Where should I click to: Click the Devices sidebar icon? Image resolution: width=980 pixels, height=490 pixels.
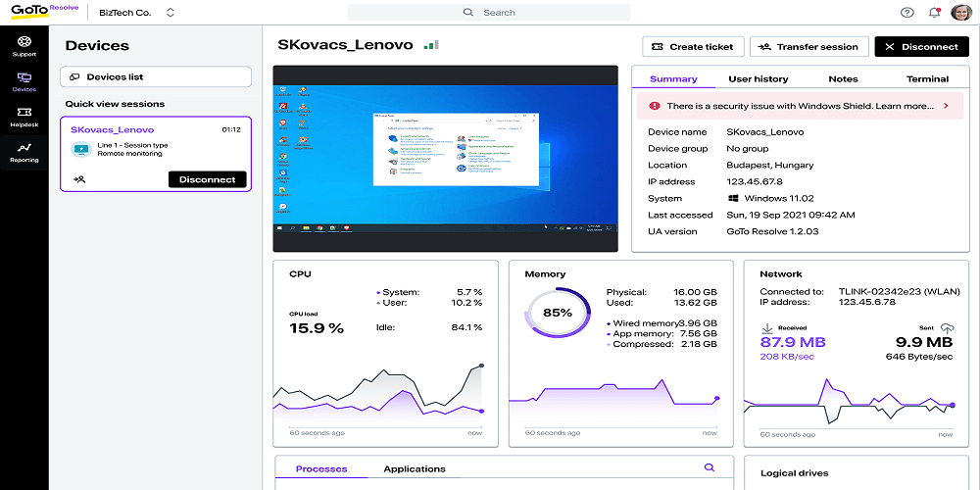click(x=24, y=81)
